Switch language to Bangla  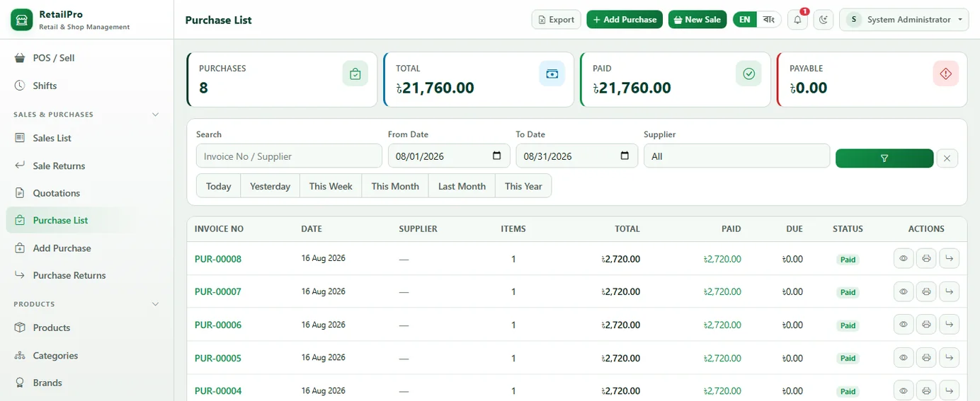click(768, 20)
